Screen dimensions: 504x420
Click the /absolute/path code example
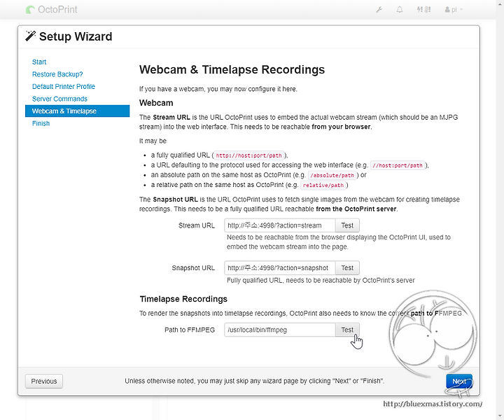(332, 176)
